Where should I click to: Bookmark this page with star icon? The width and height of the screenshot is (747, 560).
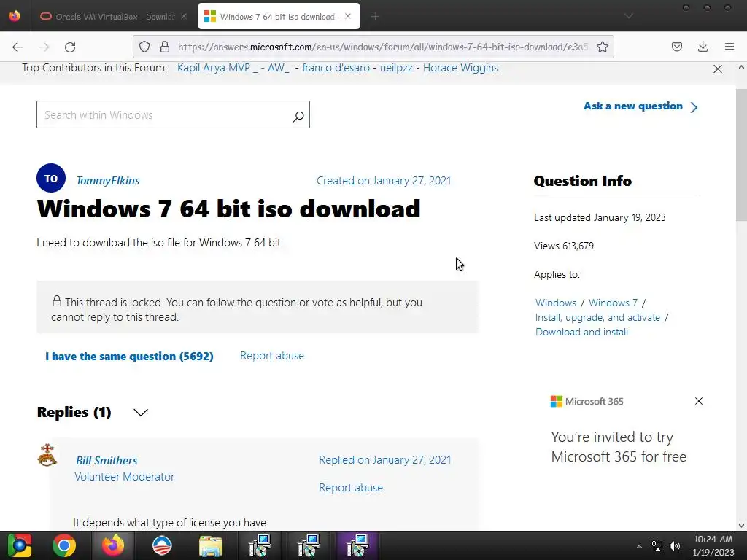click(x=602, y=47)
